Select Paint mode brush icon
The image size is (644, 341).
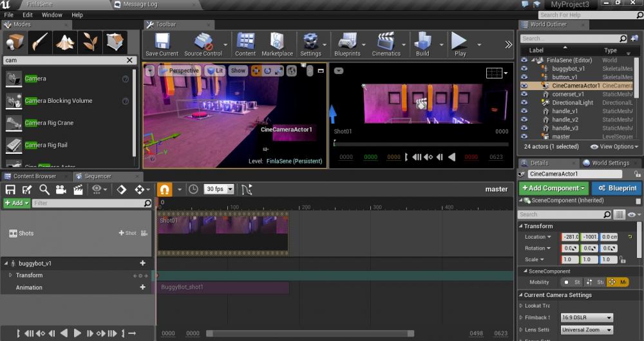tap(40, 42)
